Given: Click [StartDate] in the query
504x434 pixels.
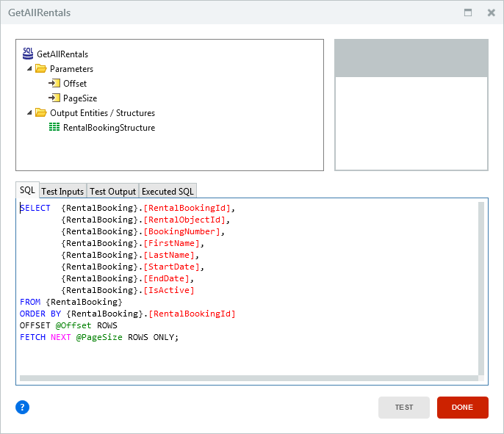Looking at the screenshot, I should pos(171,267).
